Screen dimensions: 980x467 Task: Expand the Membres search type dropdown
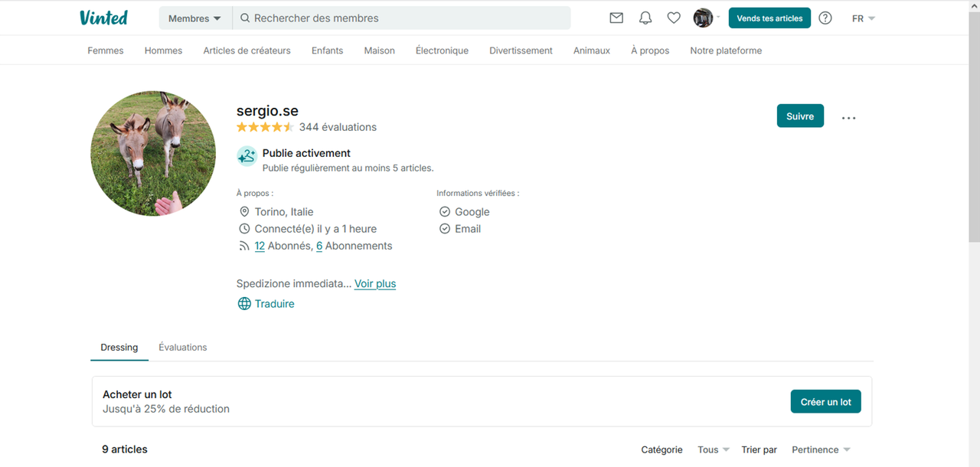tap(194, 18)
